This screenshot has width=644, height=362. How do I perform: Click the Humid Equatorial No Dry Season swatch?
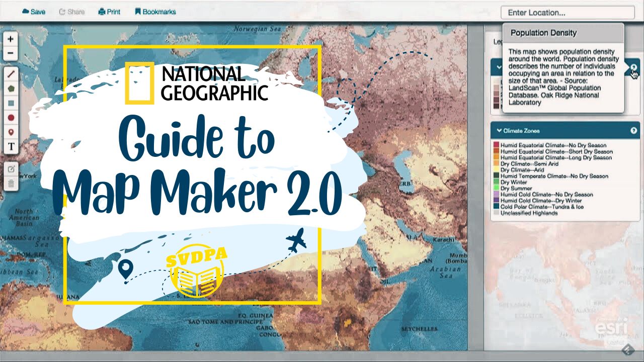(496, 145)
